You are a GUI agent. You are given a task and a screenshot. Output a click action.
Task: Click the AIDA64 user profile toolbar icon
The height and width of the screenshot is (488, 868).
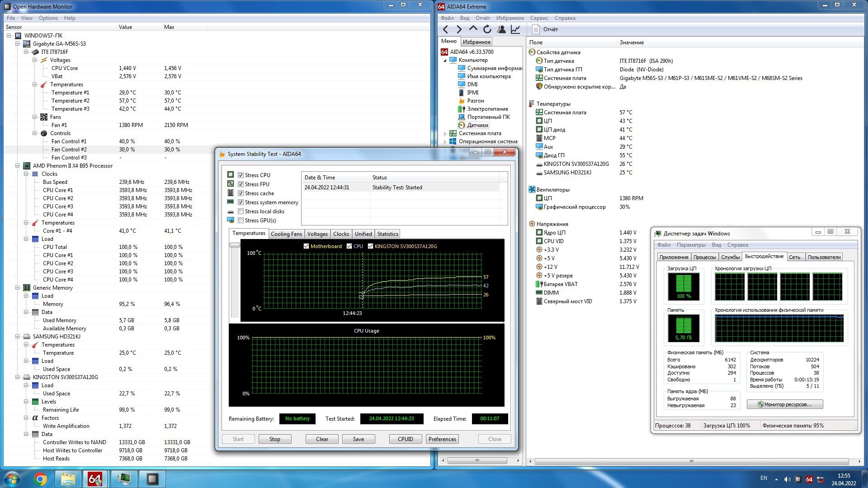501,29
